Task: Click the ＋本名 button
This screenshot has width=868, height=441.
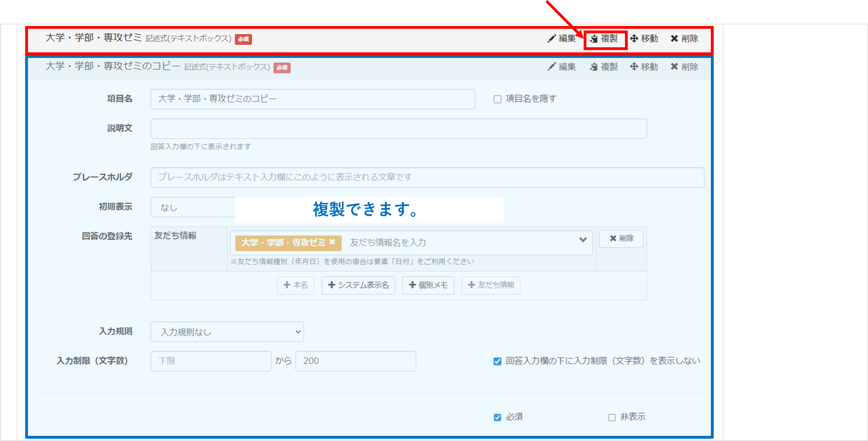Action: click(x=296, y=285)
